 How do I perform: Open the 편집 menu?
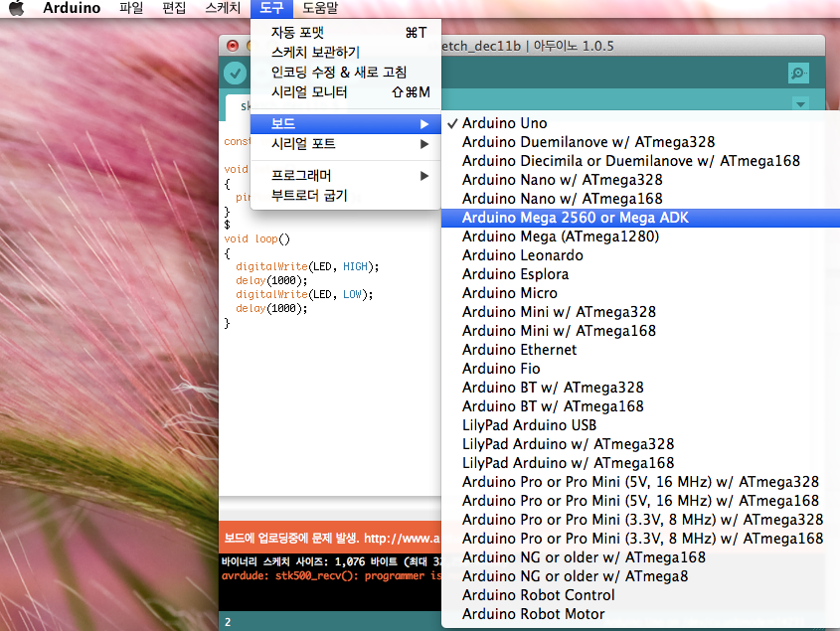174,8
